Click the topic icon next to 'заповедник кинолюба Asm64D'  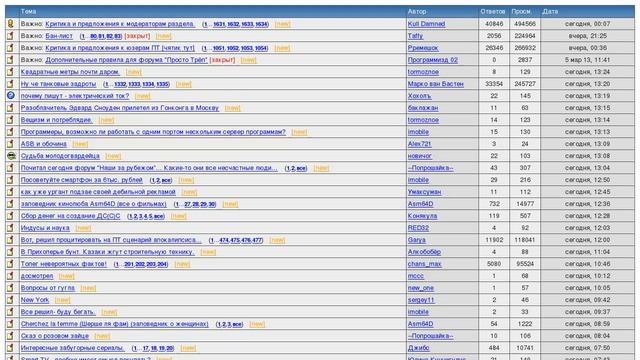(11, 204)
